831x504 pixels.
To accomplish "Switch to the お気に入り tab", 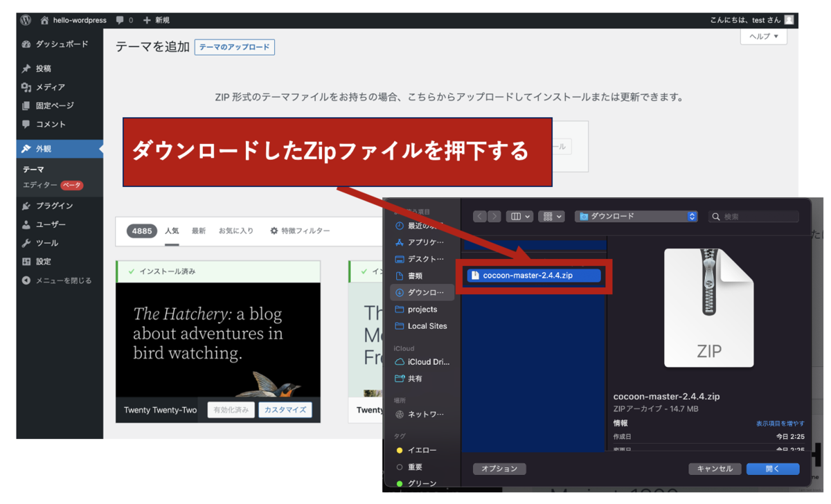I will pyautogui.click(x=236, y=231).
